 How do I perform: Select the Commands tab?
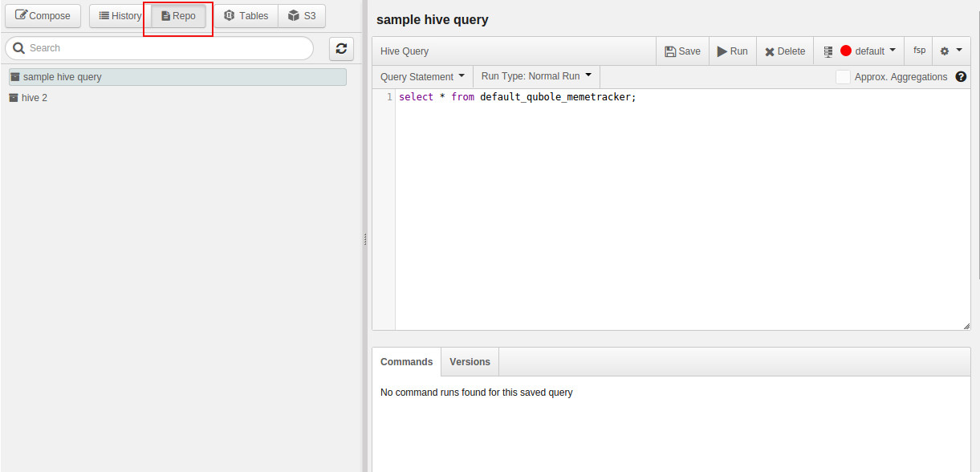tap(406, 362)
